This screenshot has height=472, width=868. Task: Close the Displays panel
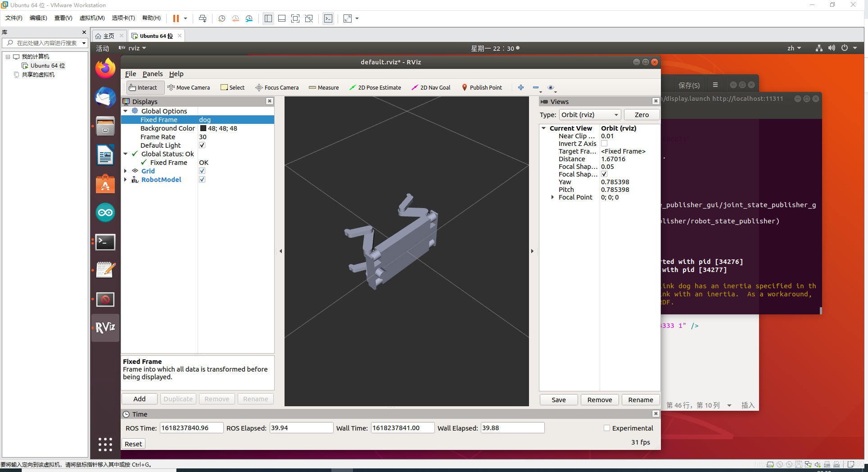(270, 101)
